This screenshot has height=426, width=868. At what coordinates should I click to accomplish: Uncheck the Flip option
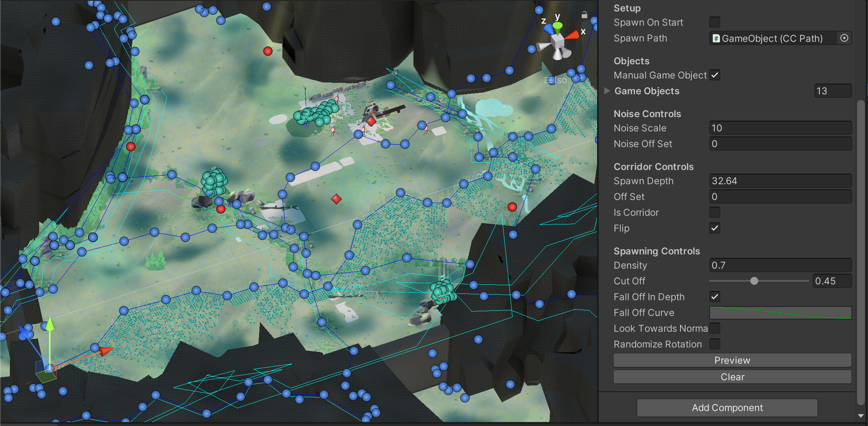click(x=715, y=228)
